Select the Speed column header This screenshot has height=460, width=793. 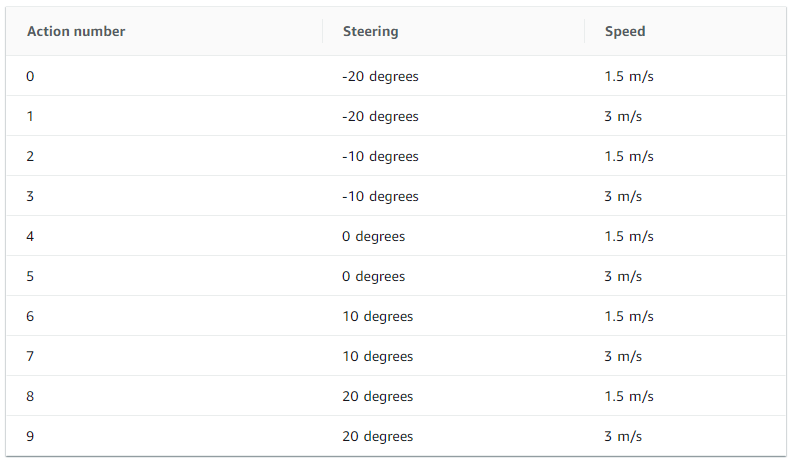pyautogui.click(x=625, y=31)
